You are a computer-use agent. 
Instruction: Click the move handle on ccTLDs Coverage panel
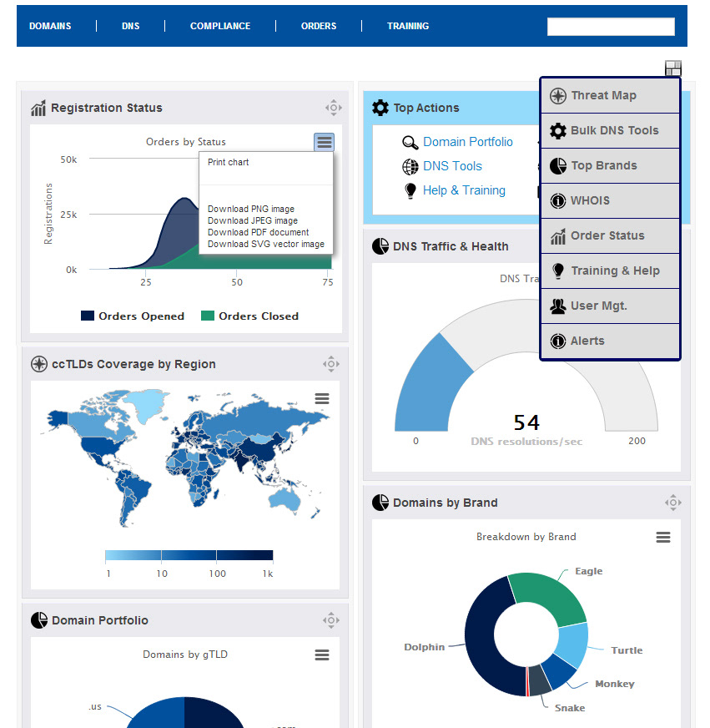coord(331,364)
